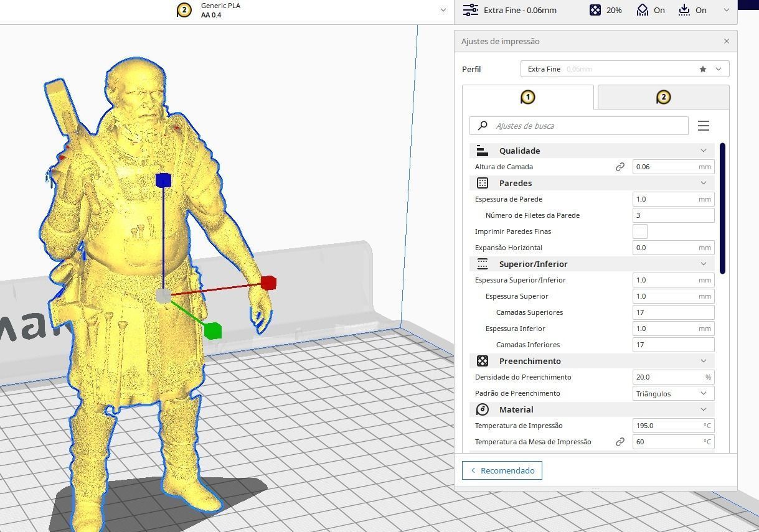Expand the Generic PLA material dropdown
The image size is (759, 532).
tap(443, 10)
